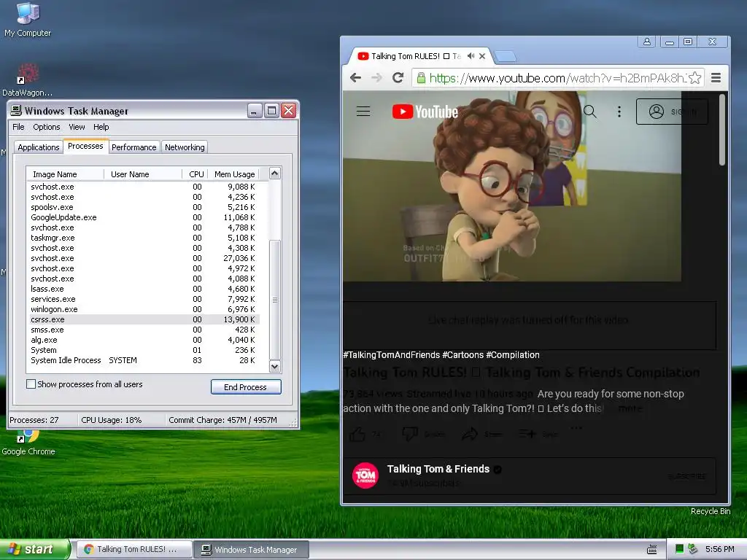Sort by Mem Usage column
Image resolution: width=747 pixels, height=560 pixels.
[x=234, y=174]
